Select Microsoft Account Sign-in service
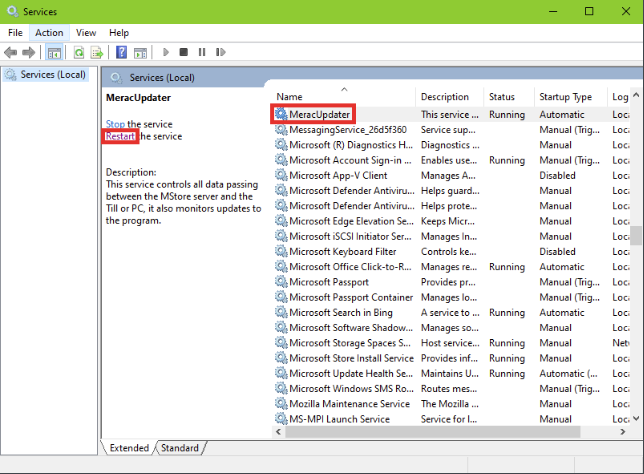This screenshot has height=474, width=644. 451,160
